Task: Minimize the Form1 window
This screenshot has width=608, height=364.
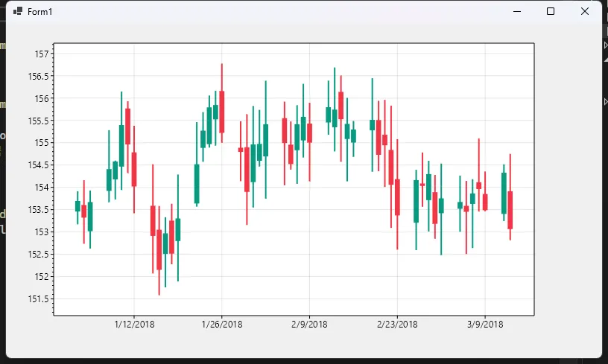Action: coord(517,11)
